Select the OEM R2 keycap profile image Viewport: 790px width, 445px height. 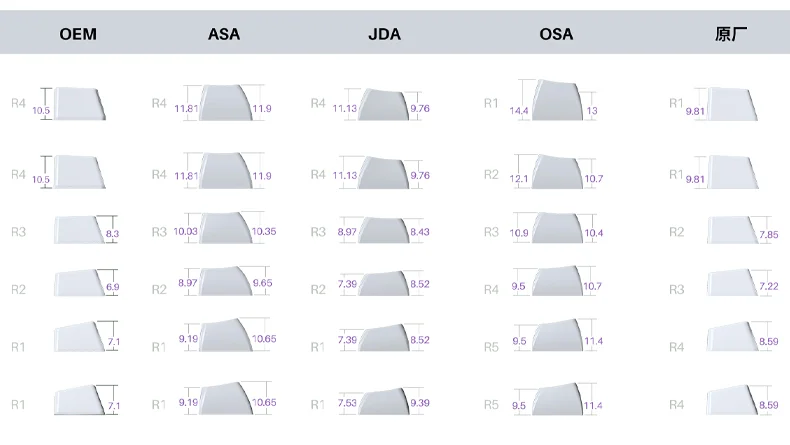78,285
